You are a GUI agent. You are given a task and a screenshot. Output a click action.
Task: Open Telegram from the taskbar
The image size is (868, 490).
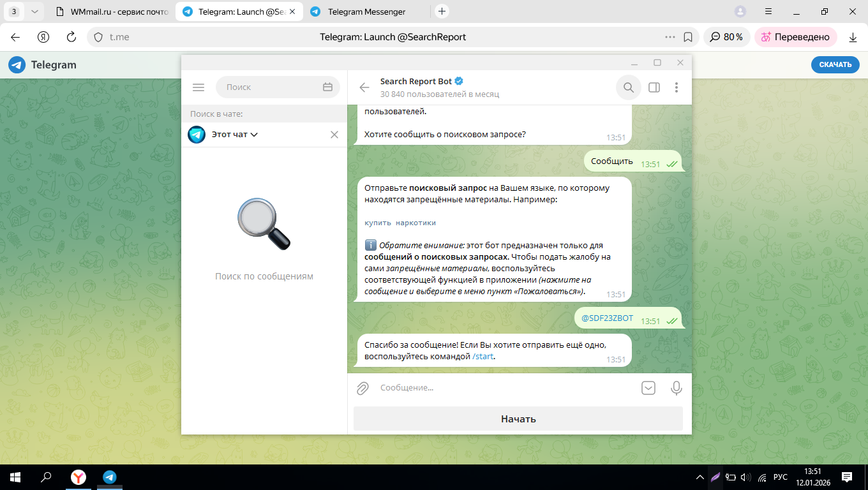109,477
